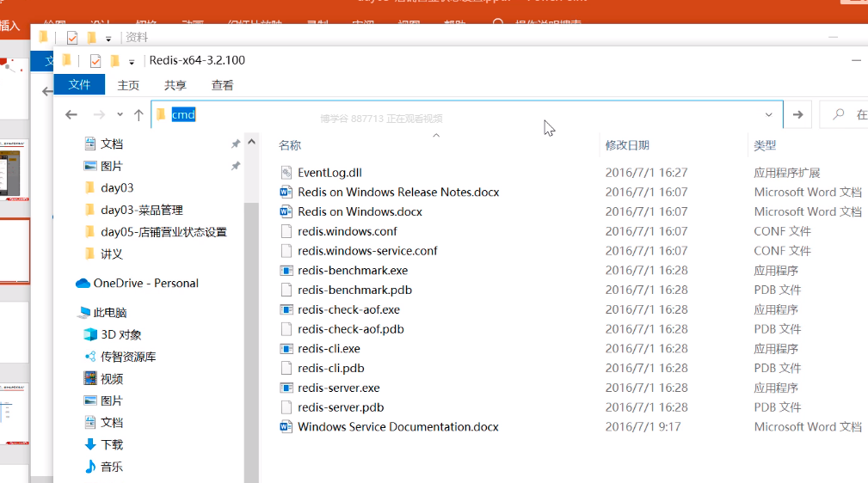Go back with the left arrow button
868x483 pixels.
(x=71, y=114)
